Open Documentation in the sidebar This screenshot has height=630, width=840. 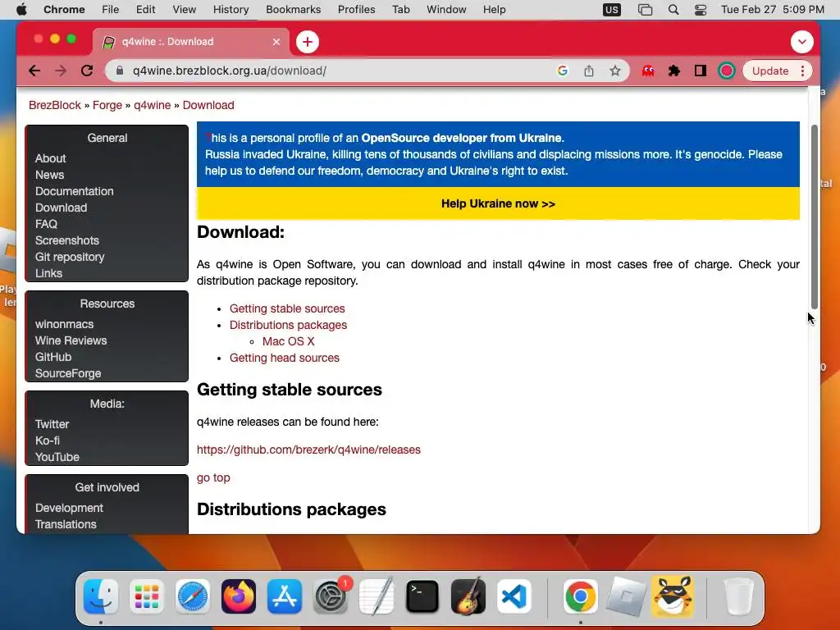point(74,191)
